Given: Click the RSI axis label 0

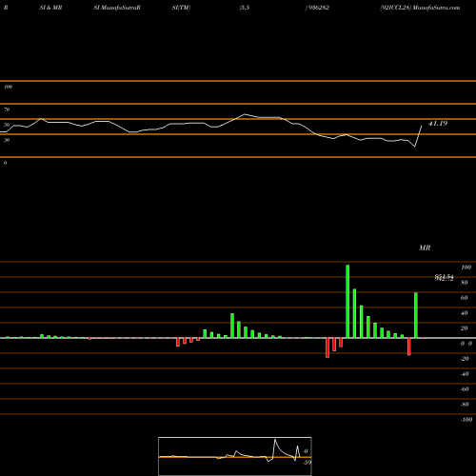Looking at the screenshot, I should click(5, 163).
